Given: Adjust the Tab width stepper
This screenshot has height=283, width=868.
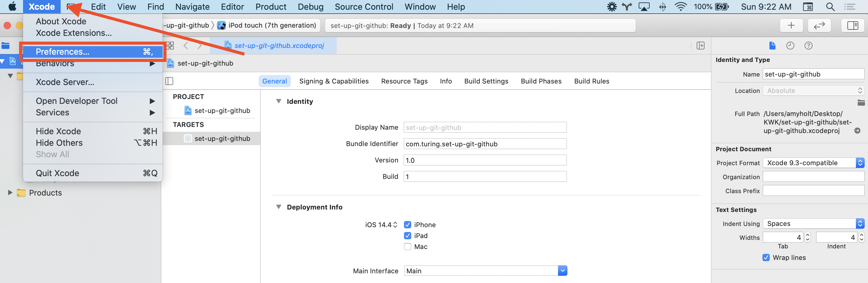Looking at the screenshot, I should 807,237.
